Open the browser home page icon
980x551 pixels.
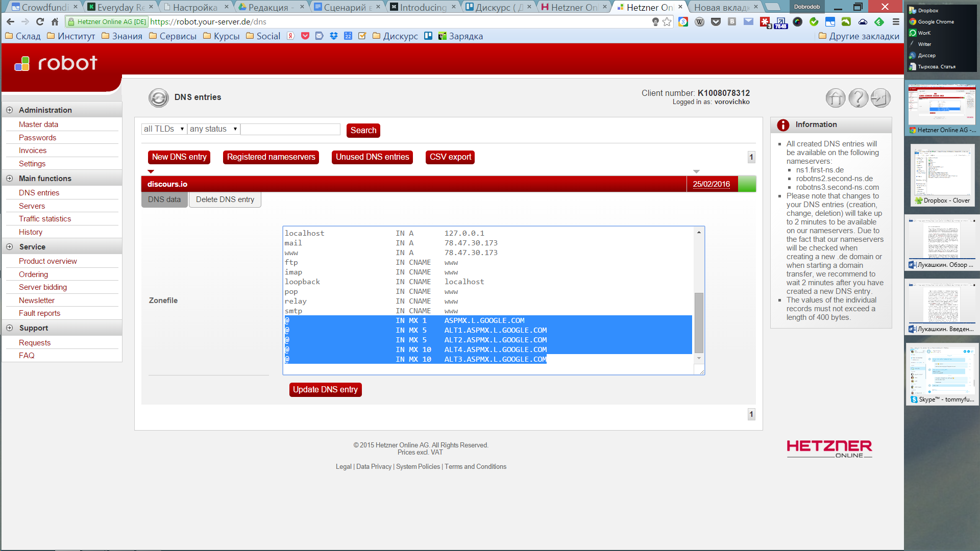coord(55,22)
